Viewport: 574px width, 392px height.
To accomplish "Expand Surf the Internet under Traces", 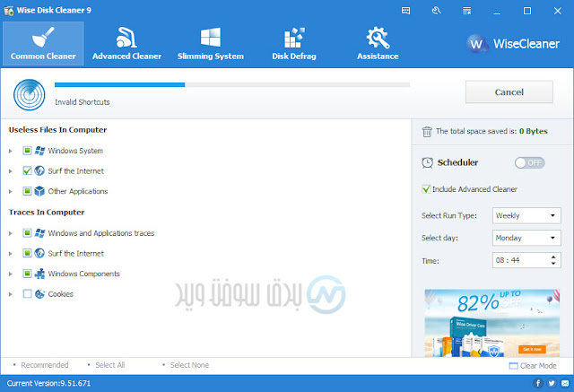I will [x=11, y=254].
